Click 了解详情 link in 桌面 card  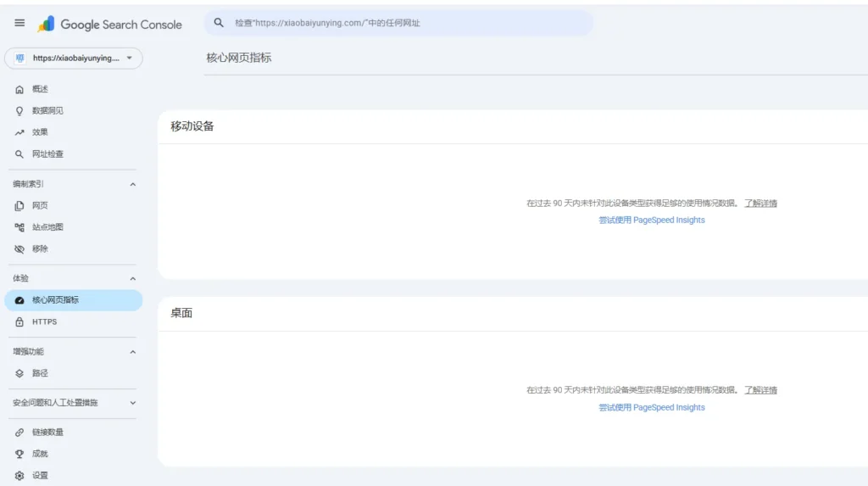[x=760, y=390]
